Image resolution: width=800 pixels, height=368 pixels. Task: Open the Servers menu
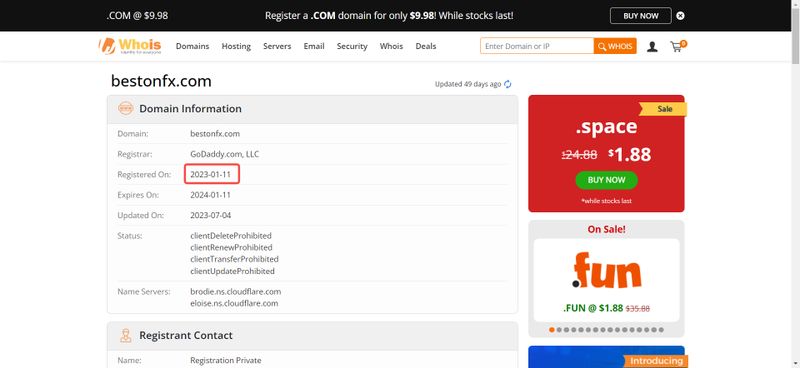point(277,46)
